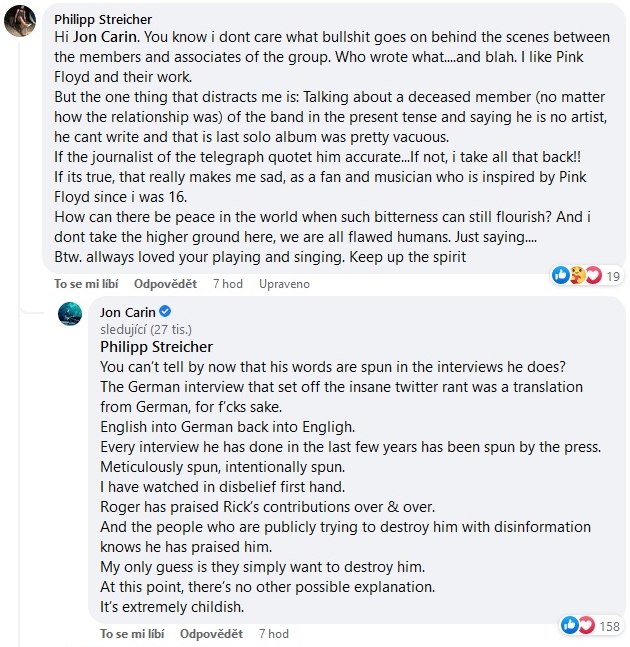Open Philipp Streicher's profile picture
The width and height of the screenshot is (630, 647).
pyautogui.click(x=21, y=20)
